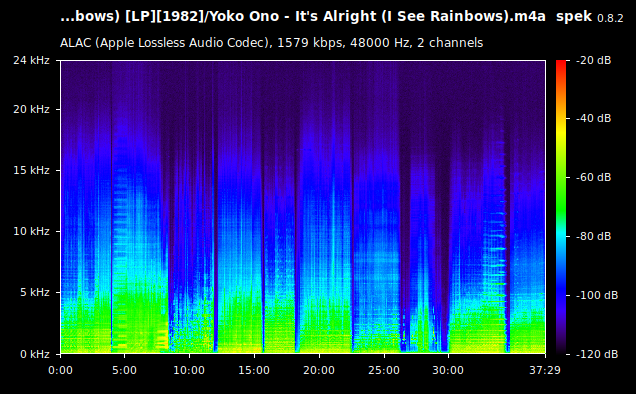Click the 0:00 time axis label

click(x=60, y=370)
